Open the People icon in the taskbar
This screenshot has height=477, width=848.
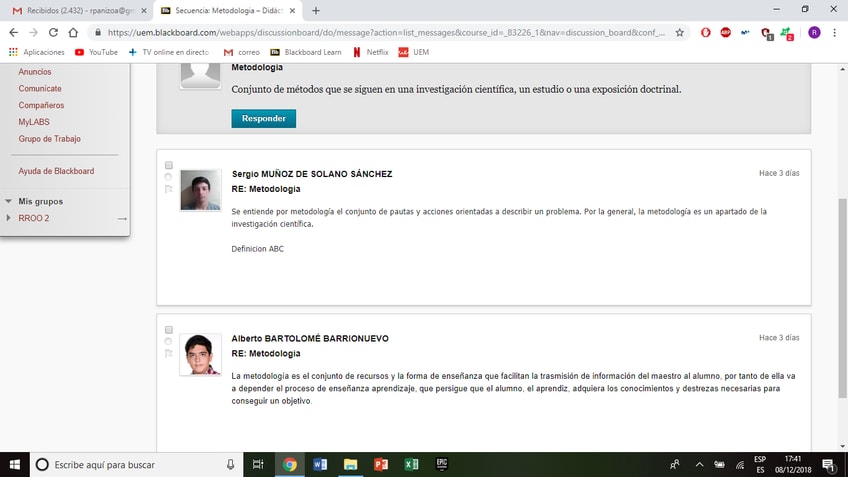tap(674, 465)
